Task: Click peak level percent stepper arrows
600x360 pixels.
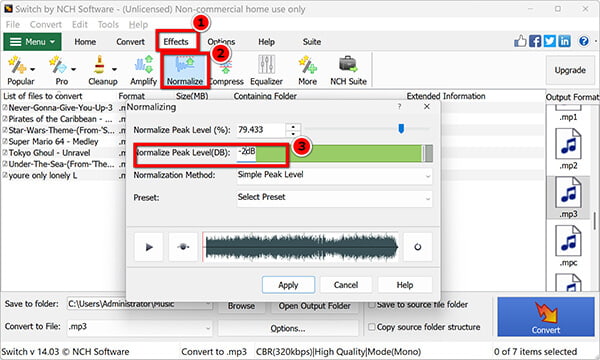Action: pyautogui.click(x=293, y=130)
